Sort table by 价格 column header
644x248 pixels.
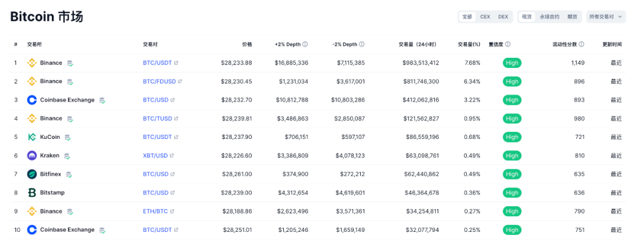click(247, 44)
